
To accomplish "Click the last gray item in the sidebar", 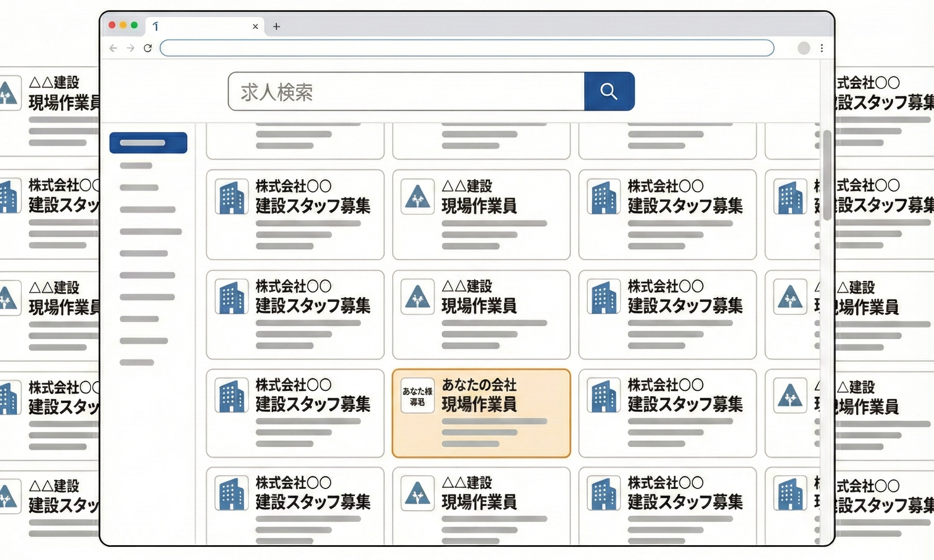I will coord(137,362).
